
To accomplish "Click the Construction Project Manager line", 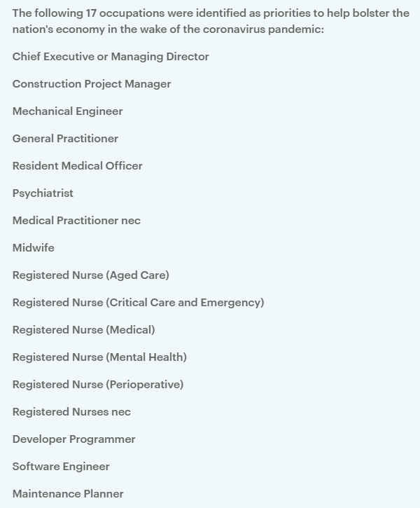I will tap(92, 84).
